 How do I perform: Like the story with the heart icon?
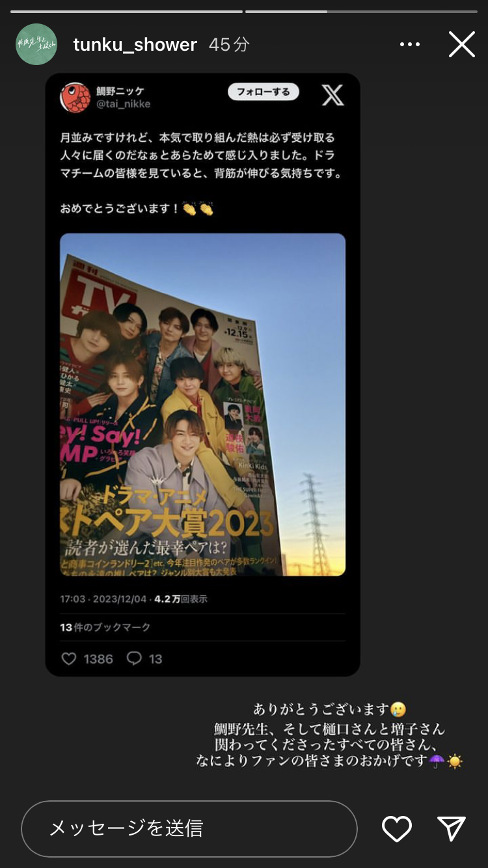pyautogui.click(x=396, y=828)
